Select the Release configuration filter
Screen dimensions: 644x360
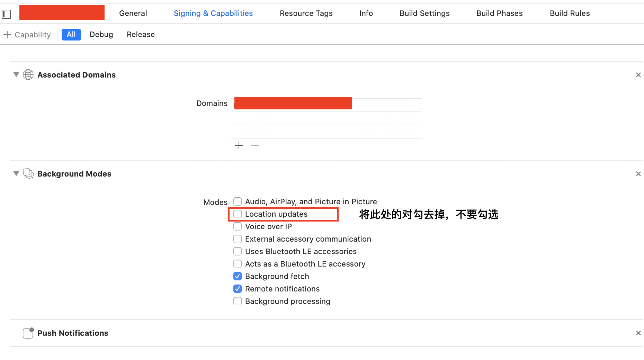coord(141,34)
